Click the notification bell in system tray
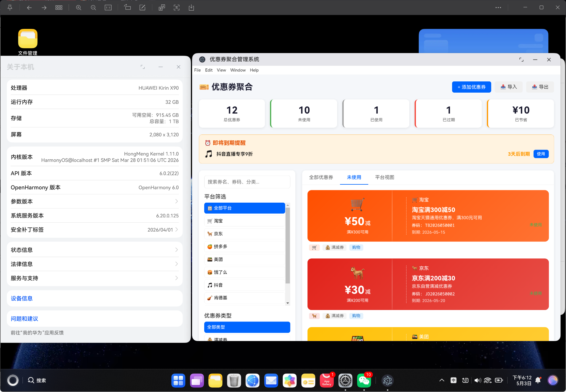 click(x=538, y=380)
